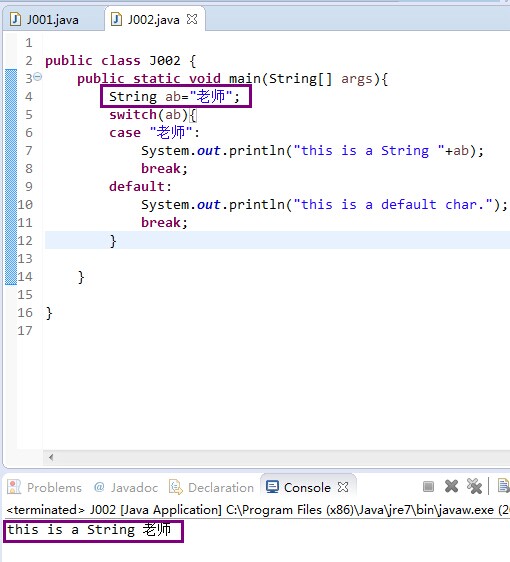This screenshot has width=510, height=562.
Task: Click the console output text line
Action: pyautogui.click(x=89, y=529)
